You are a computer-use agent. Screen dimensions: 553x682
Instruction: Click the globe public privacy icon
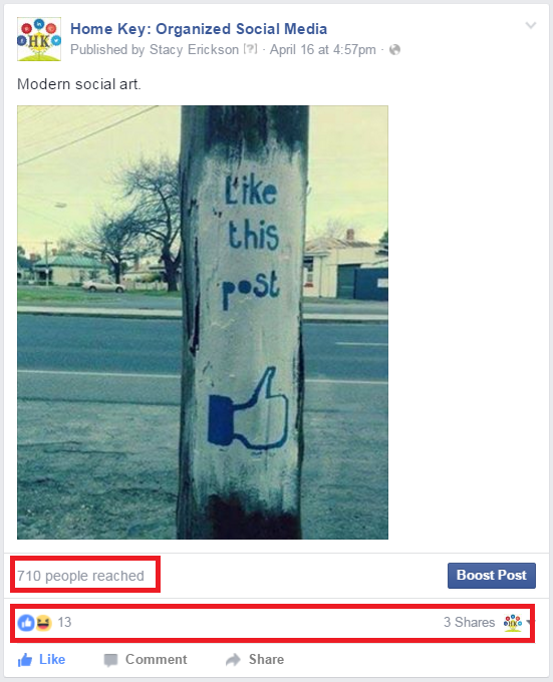395,50
